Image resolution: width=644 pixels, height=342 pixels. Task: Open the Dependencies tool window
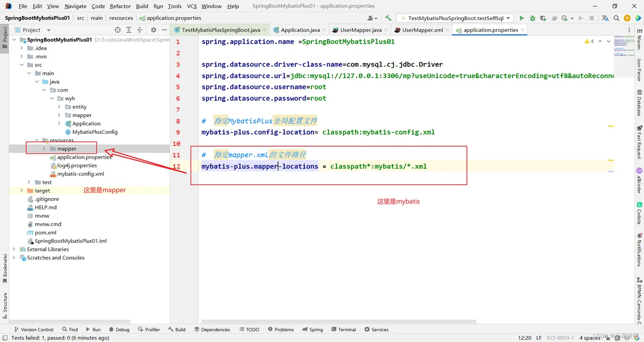[212, 330]
